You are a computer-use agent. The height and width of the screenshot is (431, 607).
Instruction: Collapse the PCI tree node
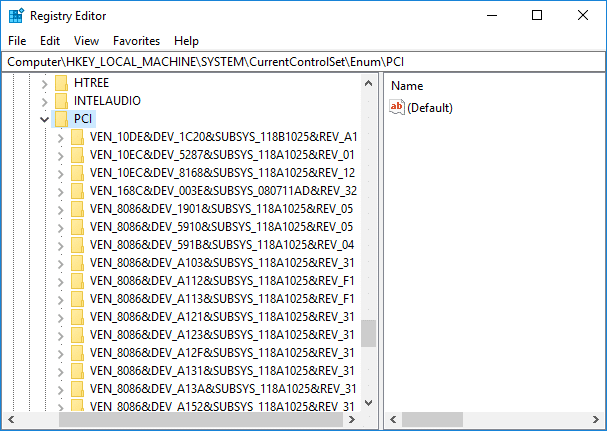(44, 119)
